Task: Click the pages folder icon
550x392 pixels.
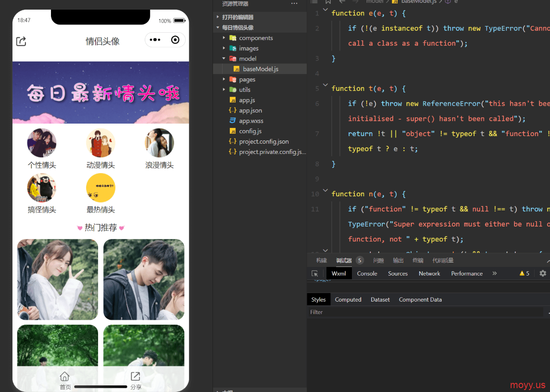Action: click(x=233, y=79)
